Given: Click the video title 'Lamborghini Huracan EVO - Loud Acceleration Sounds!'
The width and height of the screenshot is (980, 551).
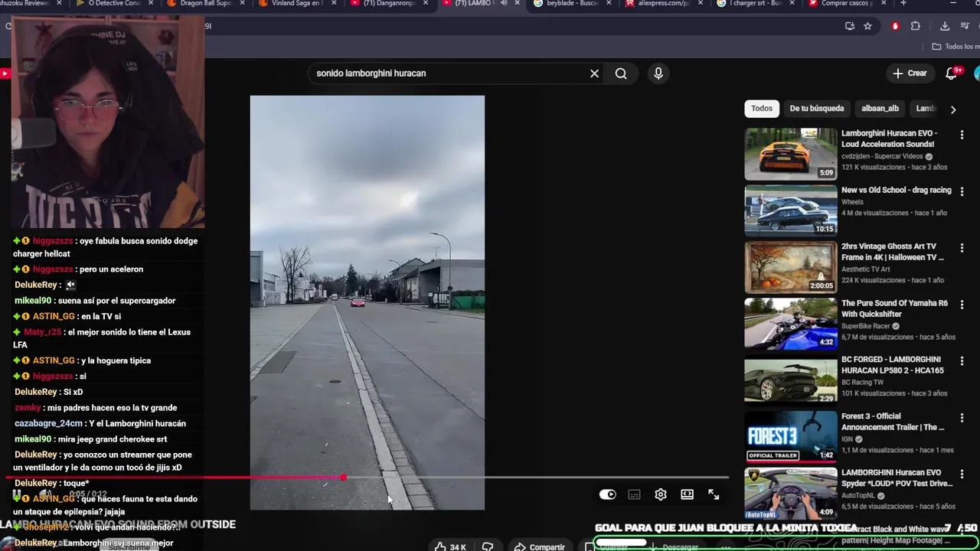Looking at the screenshot, I should (888, 139).
